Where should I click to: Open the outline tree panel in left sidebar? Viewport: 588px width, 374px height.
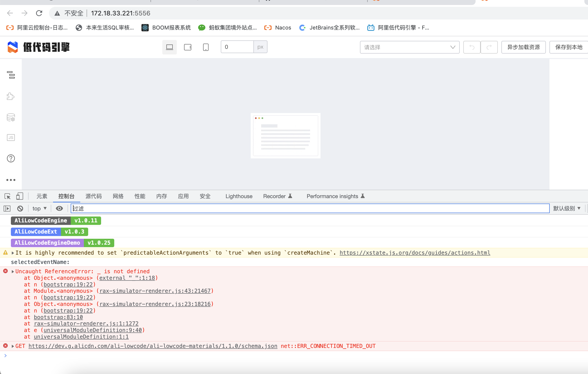pos(11,75)
